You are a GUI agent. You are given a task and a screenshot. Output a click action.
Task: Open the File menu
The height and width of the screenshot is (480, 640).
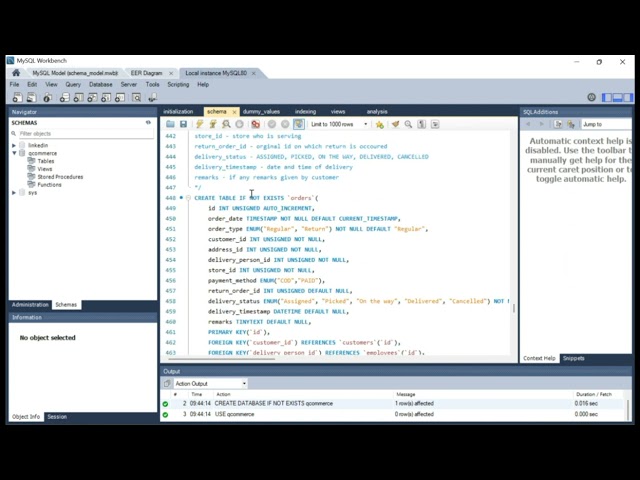point(14,84)
